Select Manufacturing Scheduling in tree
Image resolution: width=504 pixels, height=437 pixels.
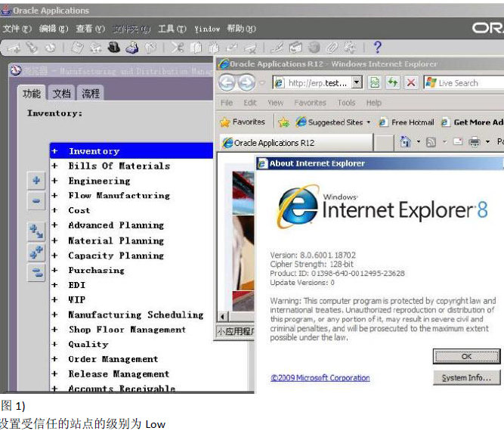coord(136,315)
